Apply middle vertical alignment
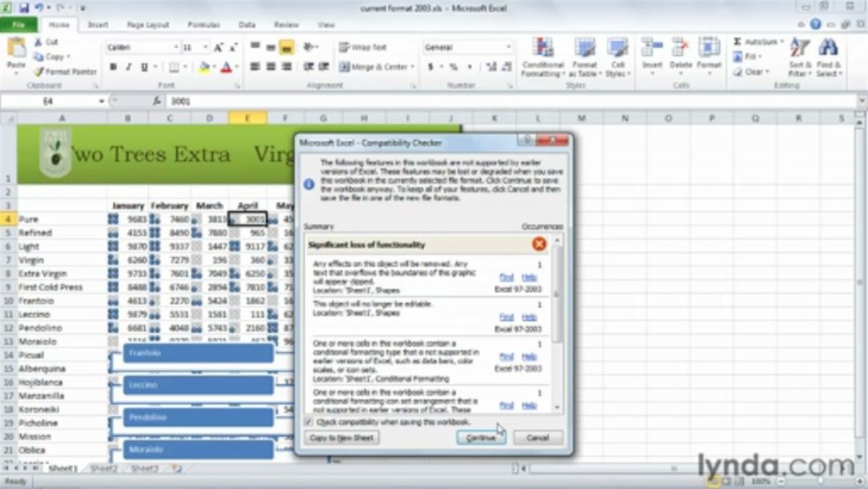868x489 pixels. coord(271,48)
